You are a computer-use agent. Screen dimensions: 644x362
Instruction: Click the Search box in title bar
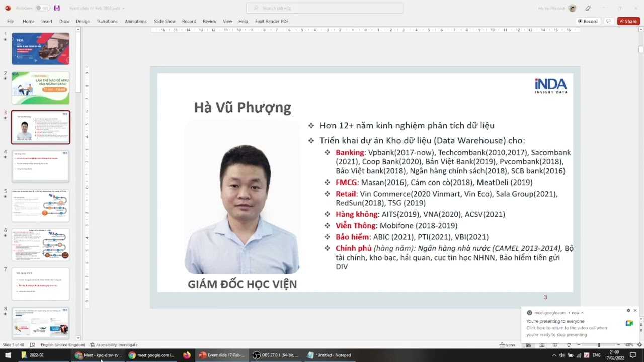325,8
